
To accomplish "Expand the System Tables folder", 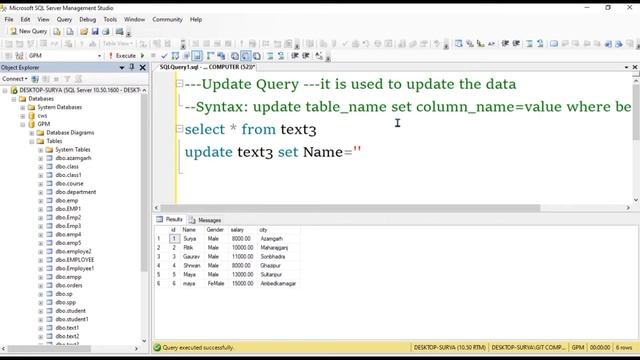I will 41,150.
